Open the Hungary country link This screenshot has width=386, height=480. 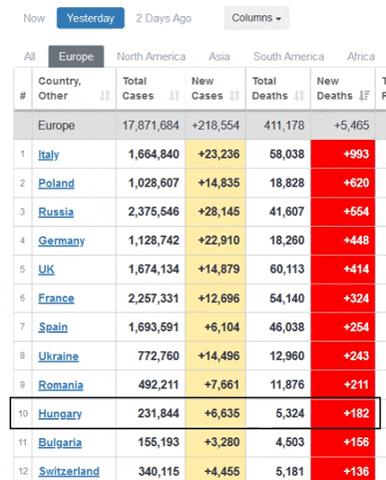click(x=60, y=414)
